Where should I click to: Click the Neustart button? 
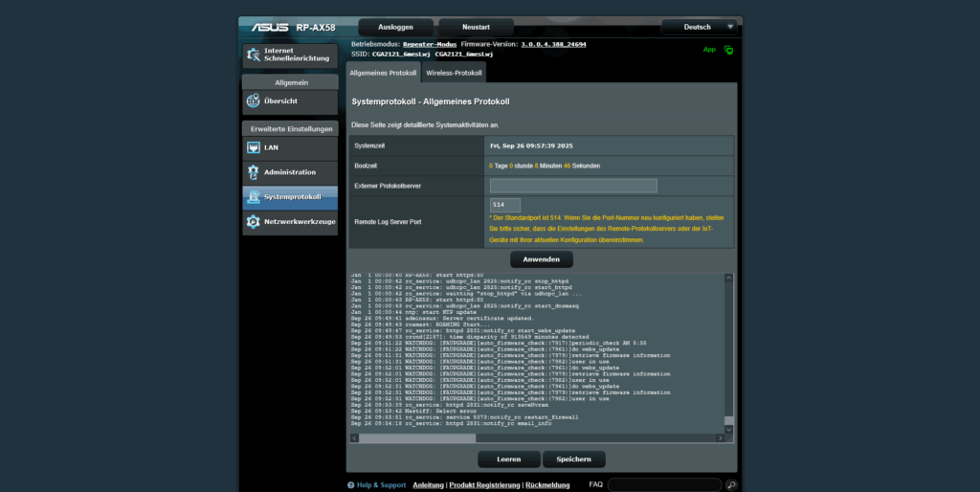pos(476,27)
